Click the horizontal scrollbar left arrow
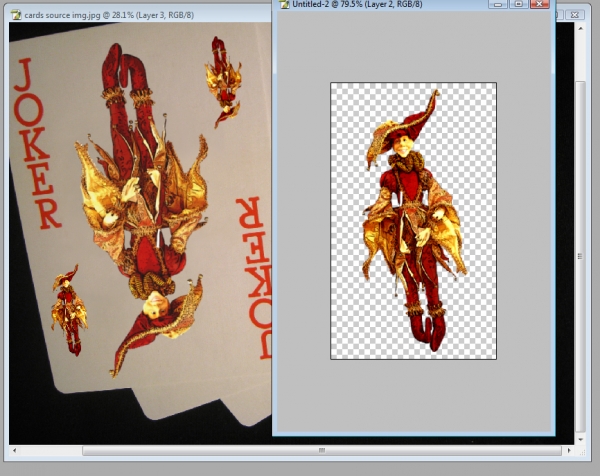600x476 pixels. pos(15,450)
